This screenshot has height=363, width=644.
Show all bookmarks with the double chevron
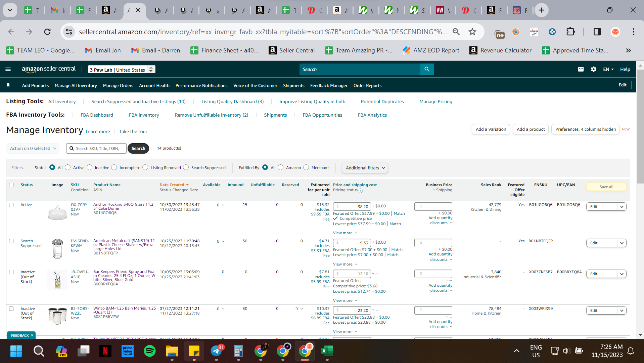pos(628,50)
